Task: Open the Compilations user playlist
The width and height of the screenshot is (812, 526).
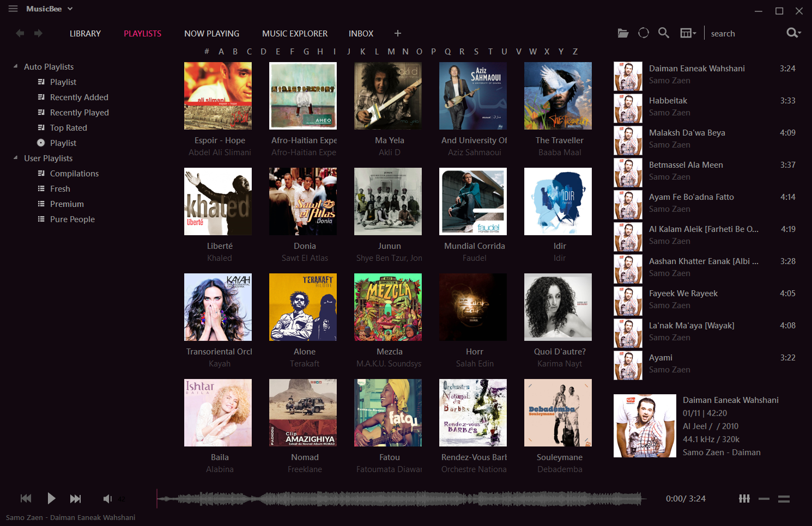Action: coord(74,173)
